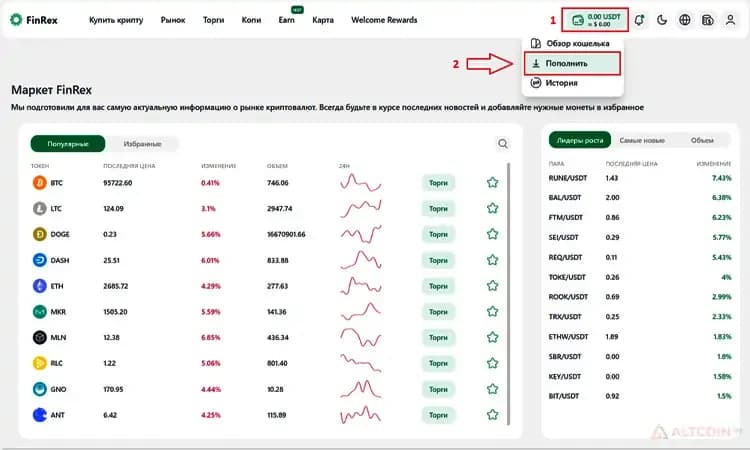Select the Популярные tab
This screenshot has width=750, height=450.
point(68,143)
